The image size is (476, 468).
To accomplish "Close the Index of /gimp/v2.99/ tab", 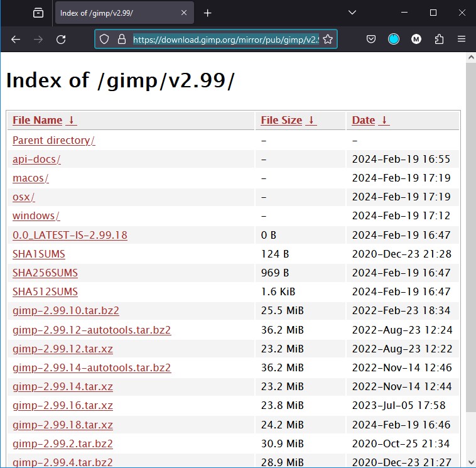I will 184,13.
